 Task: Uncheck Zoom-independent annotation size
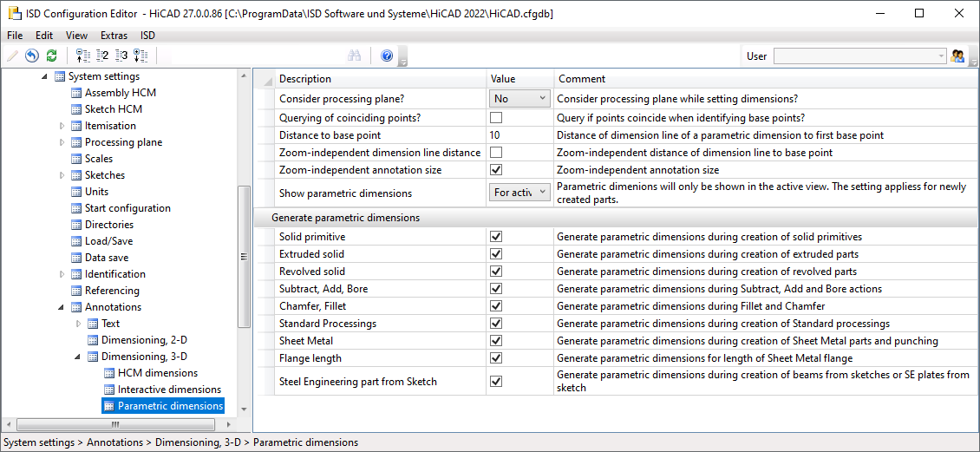pyautogui.click(x=496, y=170)
